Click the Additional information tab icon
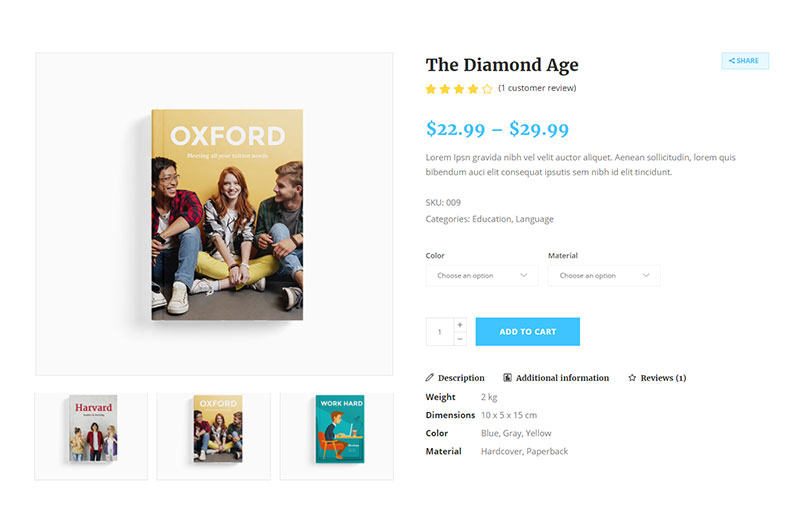 pyautogui.click(x=508, y=378)
